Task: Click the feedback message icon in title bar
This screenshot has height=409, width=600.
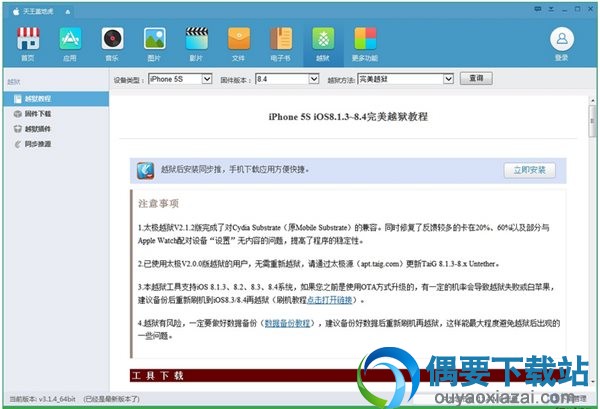Action: pos(538,9)
